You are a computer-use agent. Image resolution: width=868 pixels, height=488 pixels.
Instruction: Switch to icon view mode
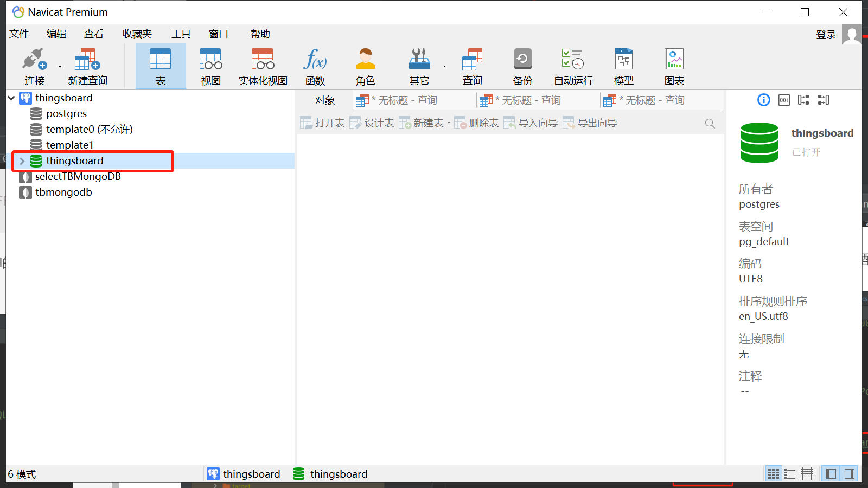(774, 474)
